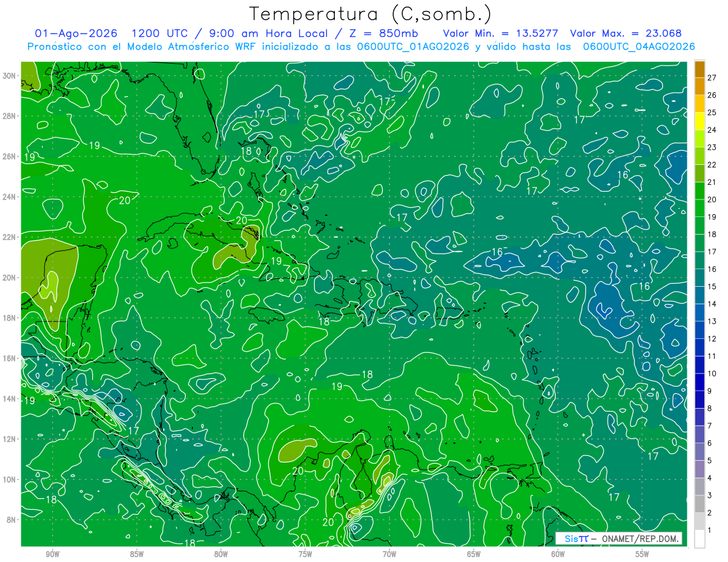Click the bright yellow swatch in the color legend
Screen dimensions: 728x562
tap(699, 121)
